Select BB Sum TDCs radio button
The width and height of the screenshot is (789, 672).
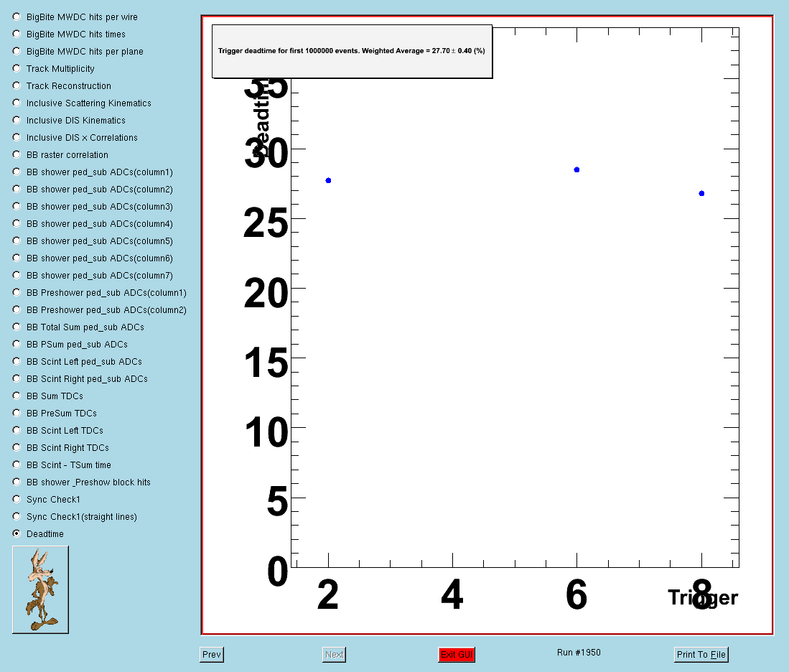tap(17, 396)
